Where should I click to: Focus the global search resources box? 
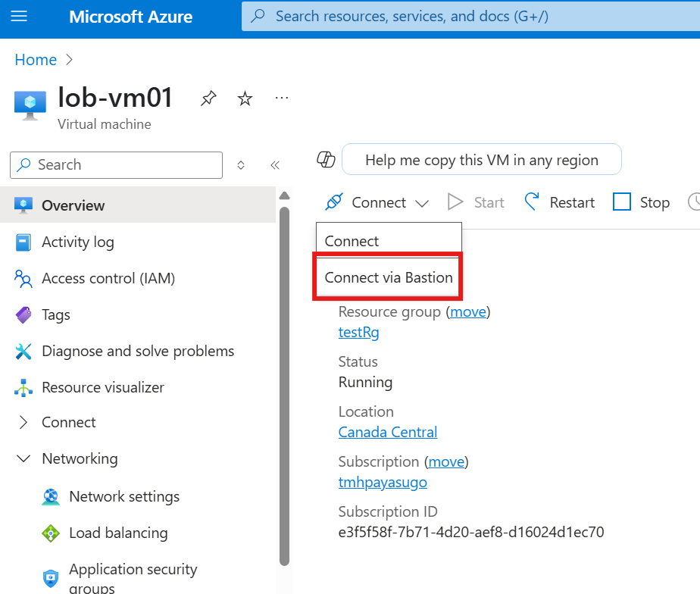point(470,17)
